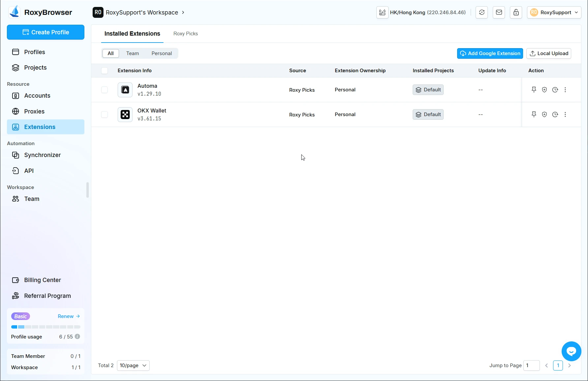Check the OKX Wallet row checkbox

(104, 114)
